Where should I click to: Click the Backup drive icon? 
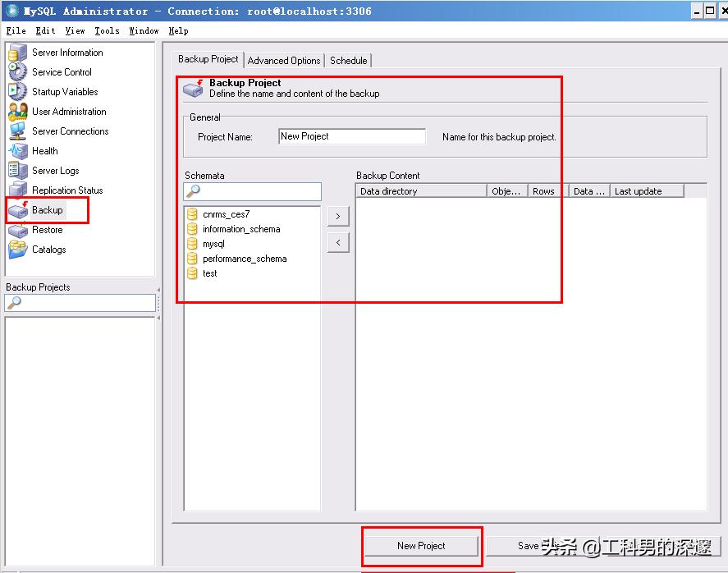coord(17,210)
